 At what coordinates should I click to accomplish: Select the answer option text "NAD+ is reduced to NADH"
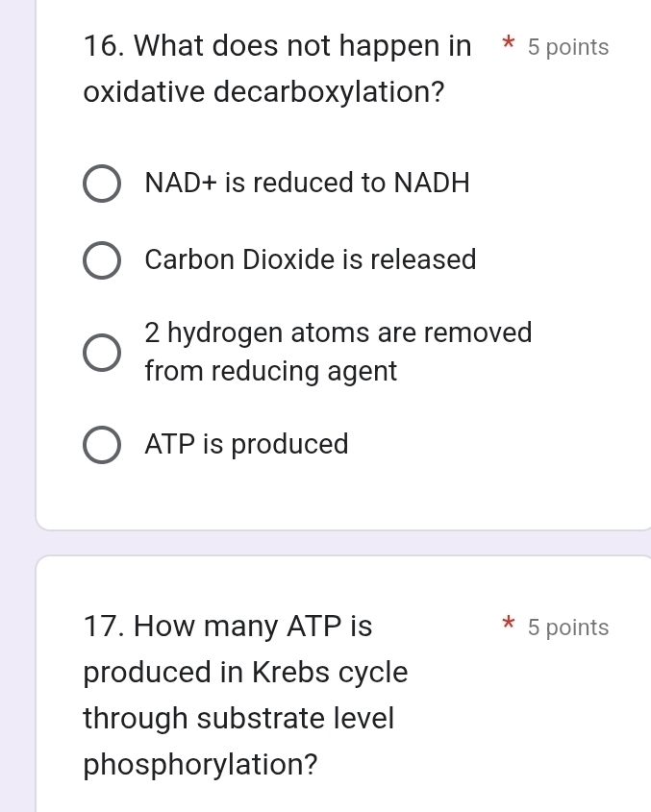click(307, 184)
